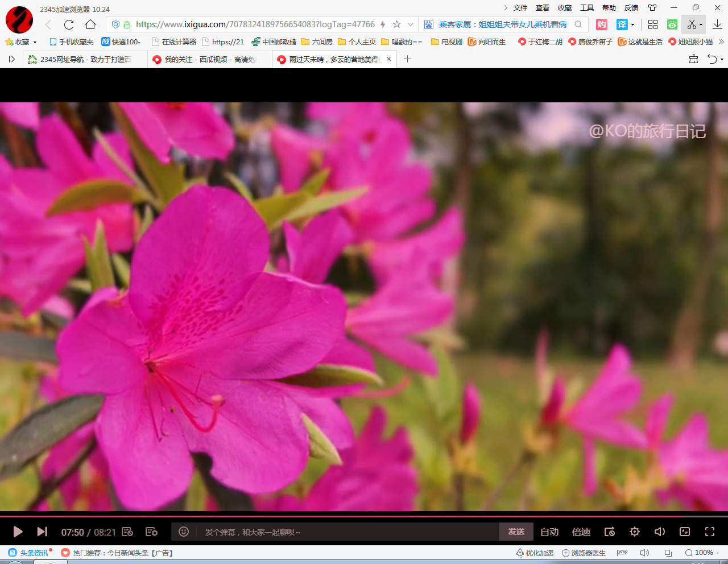Screen dimensions: 728x564
Task: Restore the recently closed tab
Action: coord(712,59)
